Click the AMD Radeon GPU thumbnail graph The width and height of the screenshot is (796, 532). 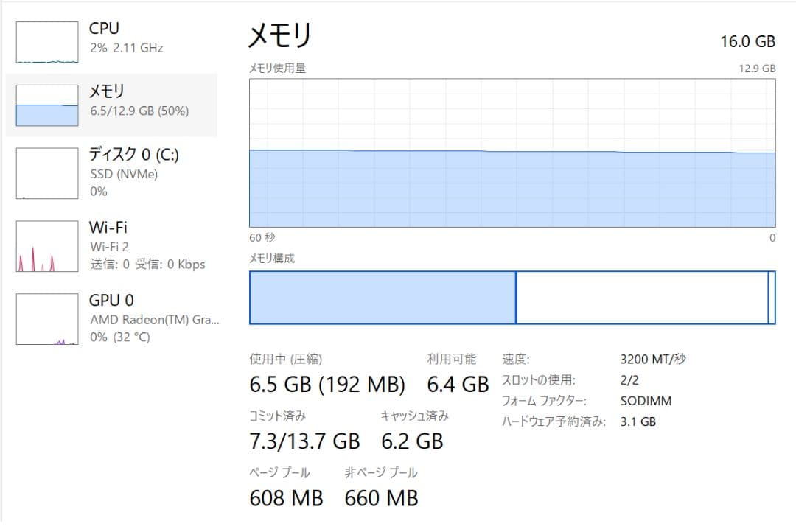(46, 318)
